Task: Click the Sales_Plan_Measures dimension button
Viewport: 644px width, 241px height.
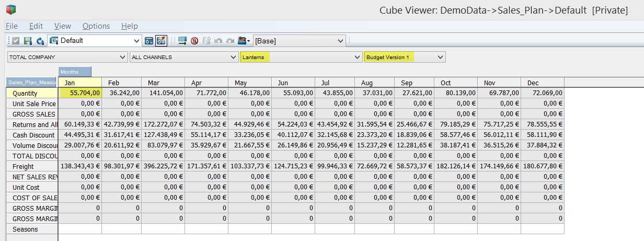Action: click(31, 82)
